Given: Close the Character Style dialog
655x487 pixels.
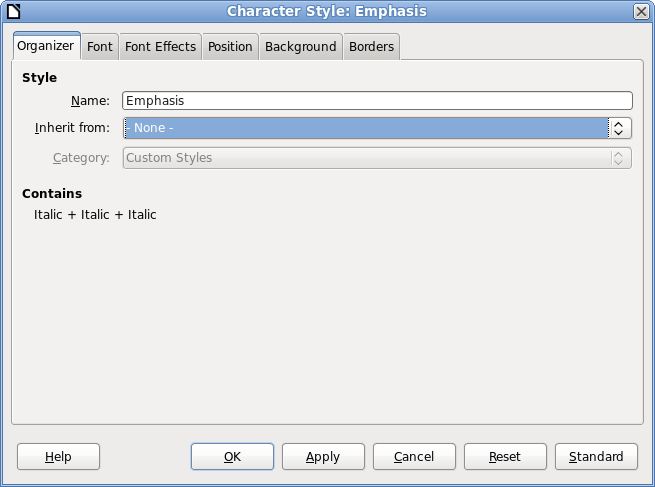Looking at the screenshot, I should pos(641,11).
